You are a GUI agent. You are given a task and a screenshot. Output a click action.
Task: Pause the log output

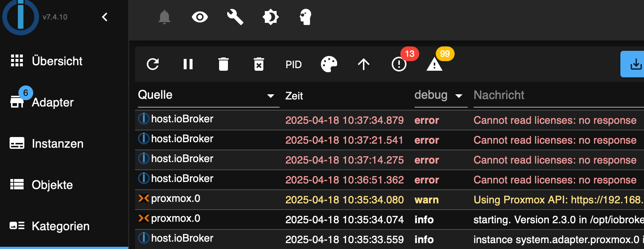(188, 64)
